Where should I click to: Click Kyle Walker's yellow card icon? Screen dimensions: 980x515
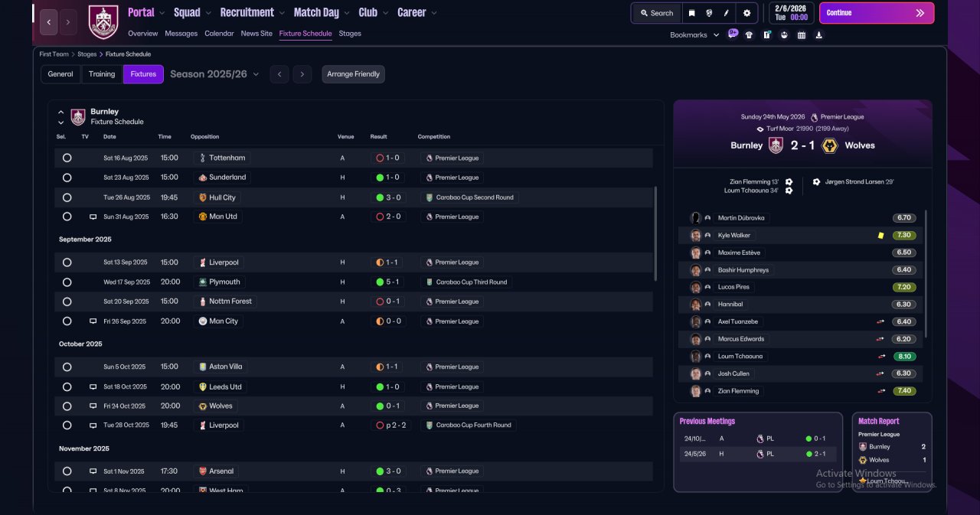[881, 236]
